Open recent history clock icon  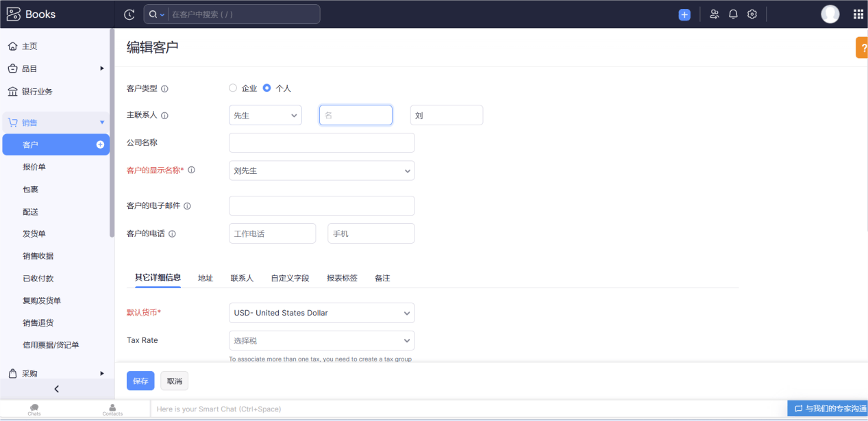129,14
